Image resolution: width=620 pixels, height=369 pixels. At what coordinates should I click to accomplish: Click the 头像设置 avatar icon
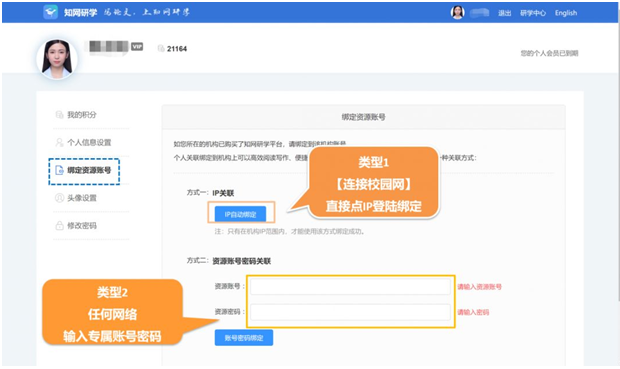(59, 198)
